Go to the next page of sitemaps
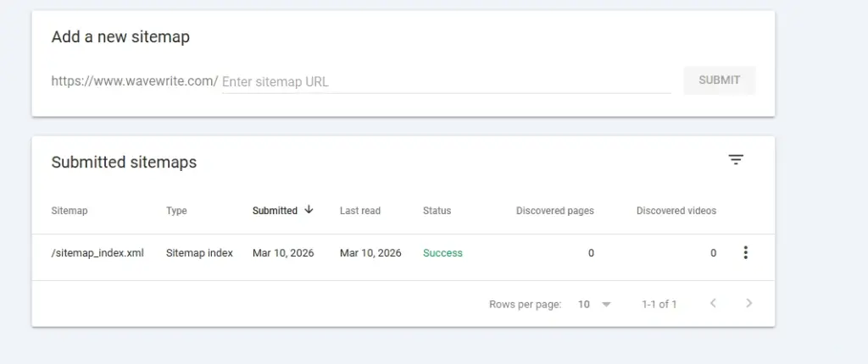Image resolution: width=868 pixels, height=364 pixels. (748, 304)
